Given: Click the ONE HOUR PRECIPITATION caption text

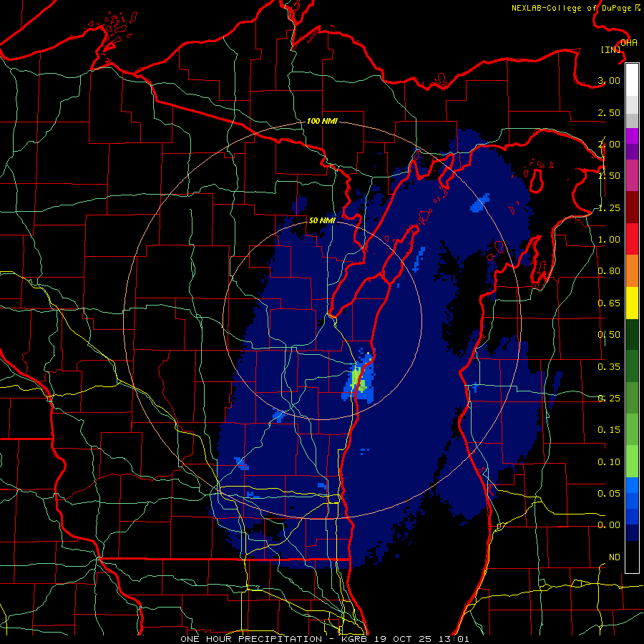Looking at the screenshot, I should [x=251, y=639].
